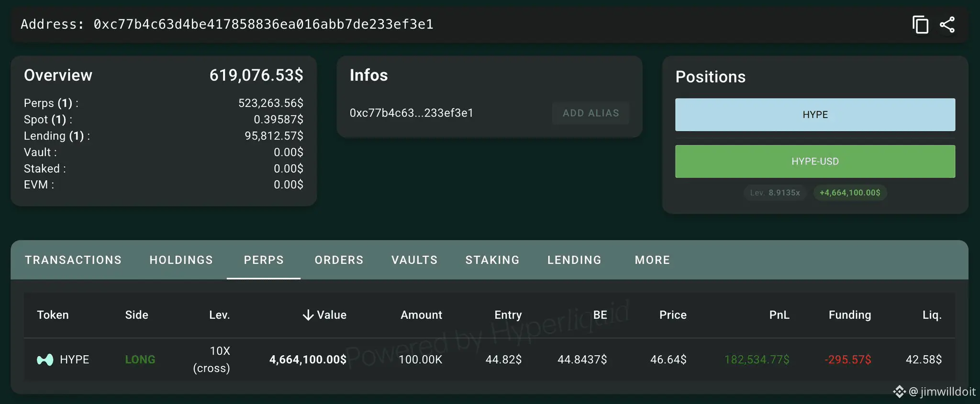Open the VAULTS tab

(414, 260)
